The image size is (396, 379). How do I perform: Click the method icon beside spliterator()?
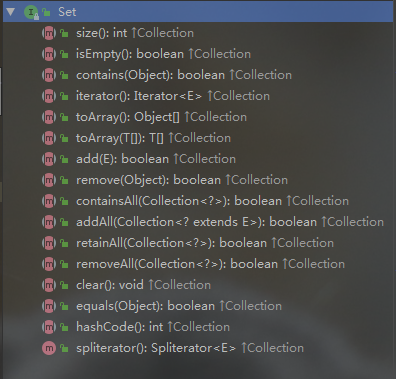pyautogui.click(x=49, y=348)
